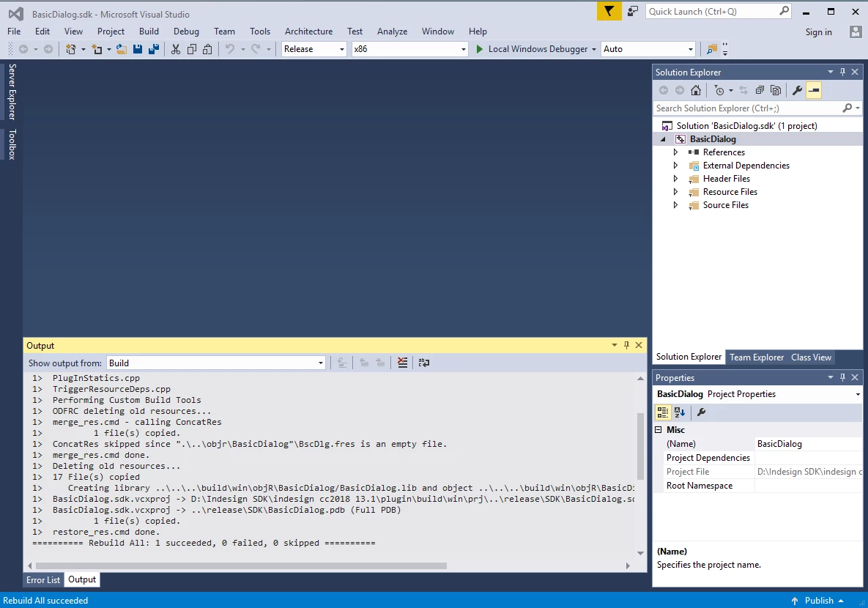Open the Properties panel object selector dropdown
Image resolution: width=868 pixels, height=608 pixels.
(858, 394)
